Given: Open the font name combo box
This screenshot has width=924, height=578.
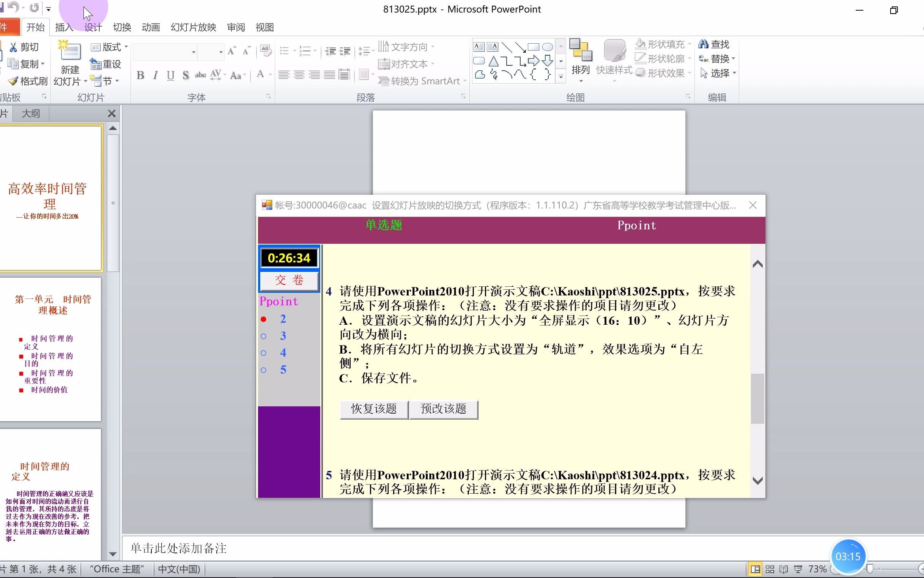Looking at the screenshot, I should coord(165,52).
